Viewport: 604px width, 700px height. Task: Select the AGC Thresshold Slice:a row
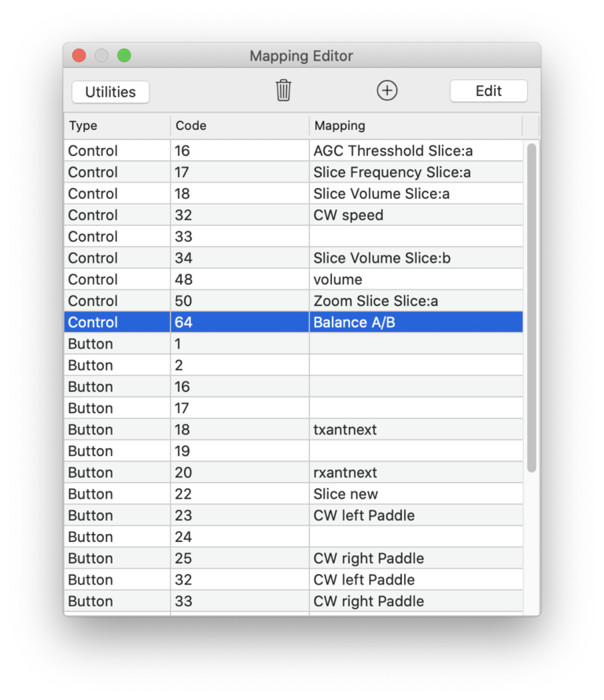point(293,151)
